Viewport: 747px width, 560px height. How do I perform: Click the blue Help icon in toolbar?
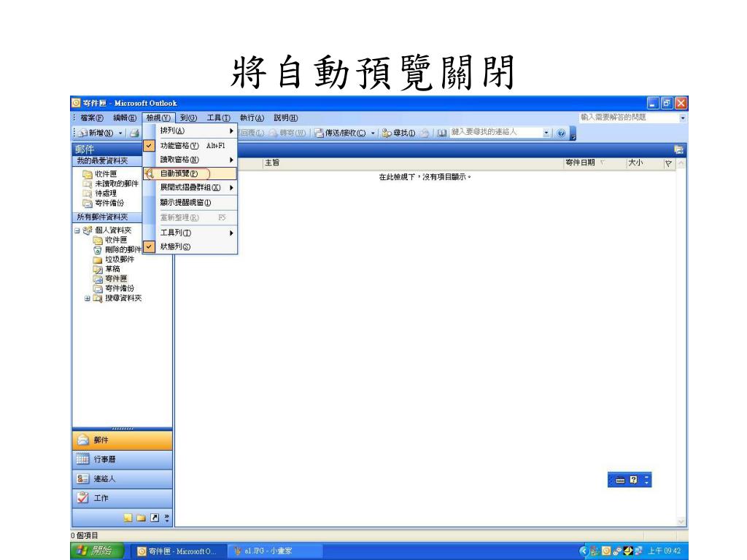561,133
